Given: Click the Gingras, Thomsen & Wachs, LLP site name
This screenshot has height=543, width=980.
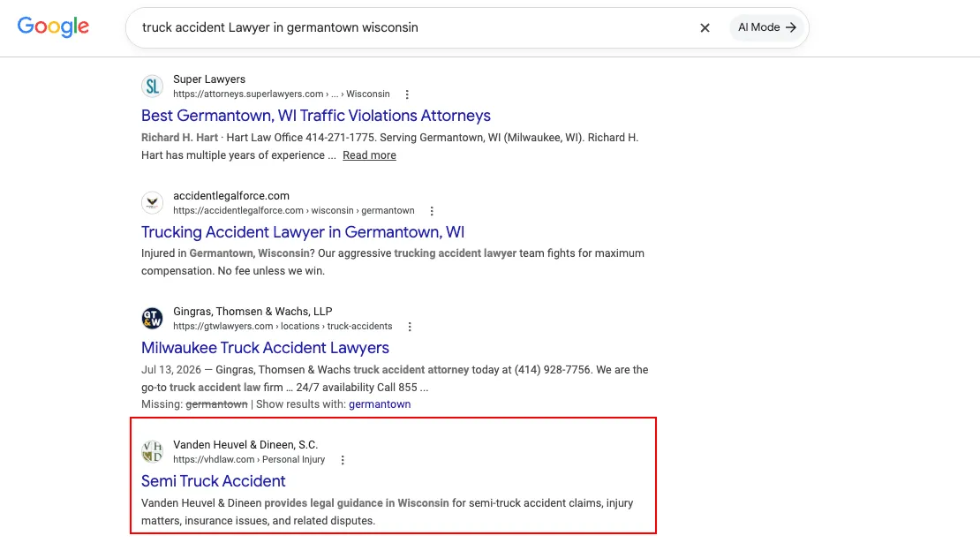Looking at the screenshot, I should point(253,311).
